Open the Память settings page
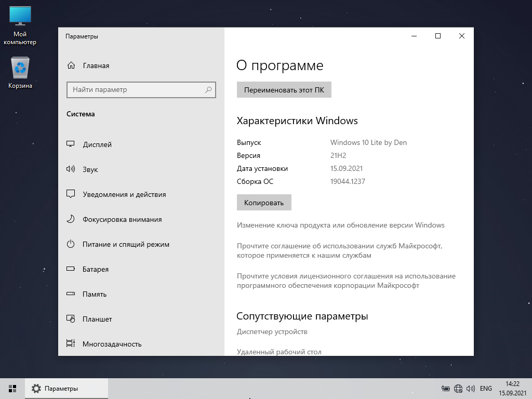 [95, 294]
